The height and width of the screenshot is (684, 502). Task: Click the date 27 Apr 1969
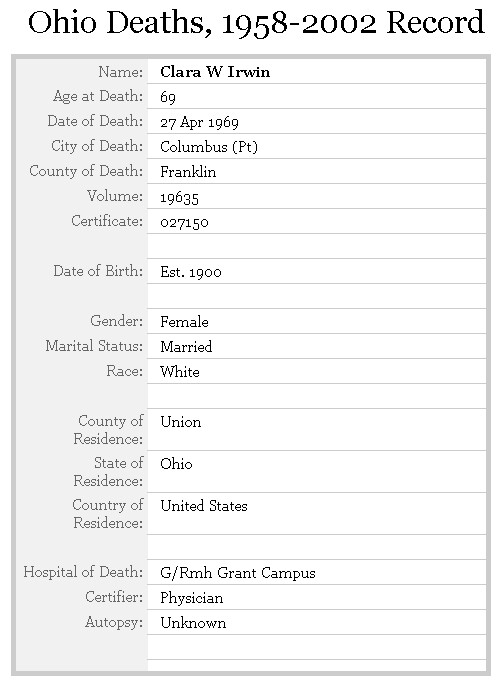pos(199,122)
